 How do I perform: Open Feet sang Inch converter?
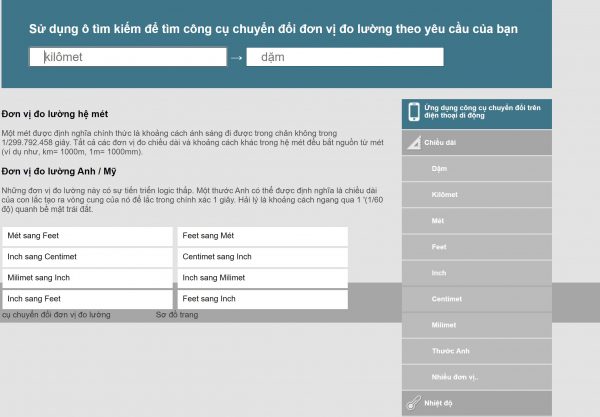(262, 299)
